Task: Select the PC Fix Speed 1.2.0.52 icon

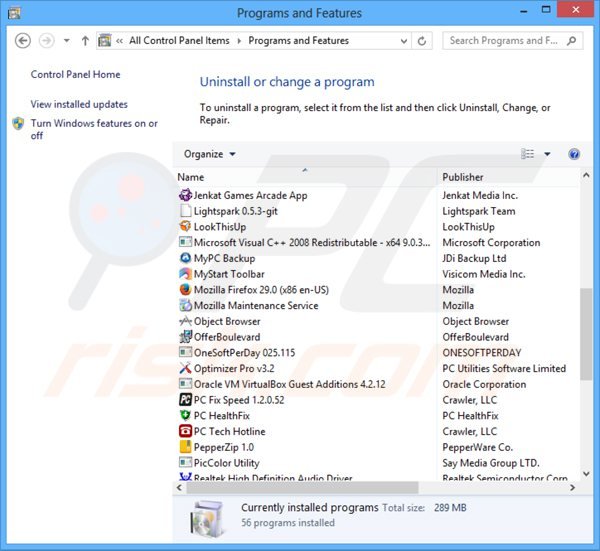Action: click(x=185, y=399)
